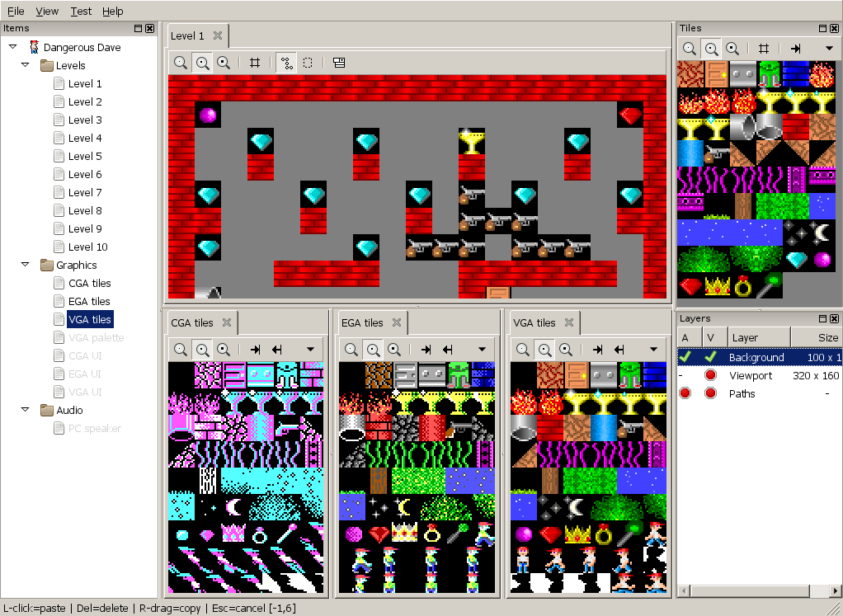Select the CGA tiles tab

click(x=192, y=322)
